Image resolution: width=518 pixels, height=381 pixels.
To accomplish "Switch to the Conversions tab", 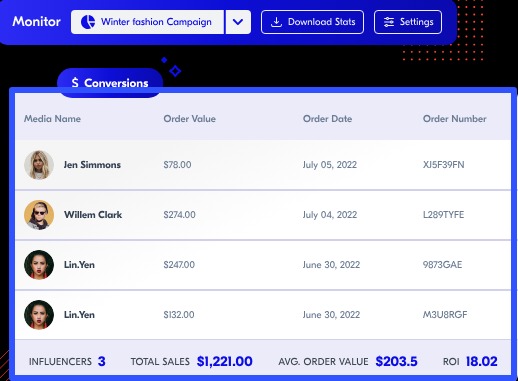I will pyautogui.click(x=110, y=83).
